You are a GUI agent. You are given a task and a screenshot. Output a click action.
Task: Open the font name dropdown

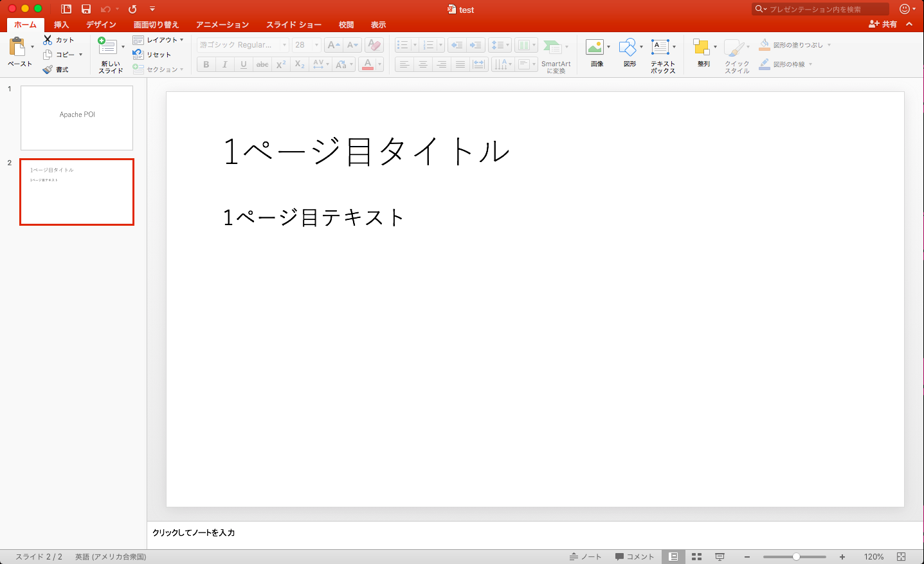[284, 45]
